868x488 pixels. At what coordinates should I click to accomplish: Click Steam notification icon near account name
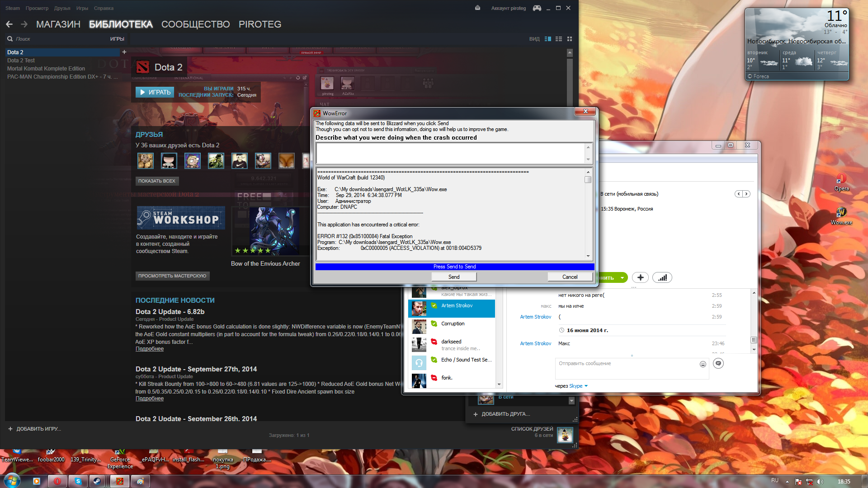coord(477,8)
